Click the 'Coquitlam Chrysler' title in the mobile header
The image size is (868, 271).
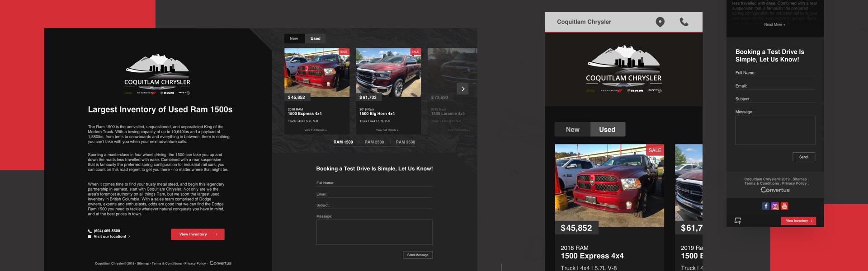point(584,22)
